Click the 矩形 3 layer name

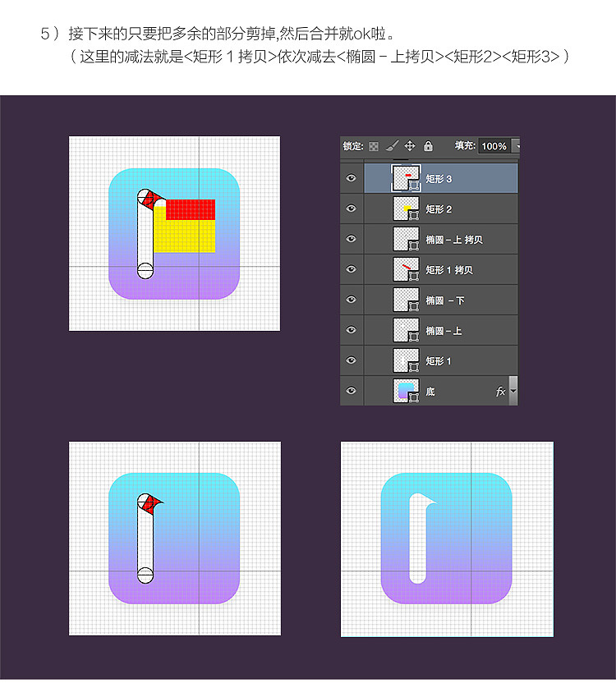439,179
